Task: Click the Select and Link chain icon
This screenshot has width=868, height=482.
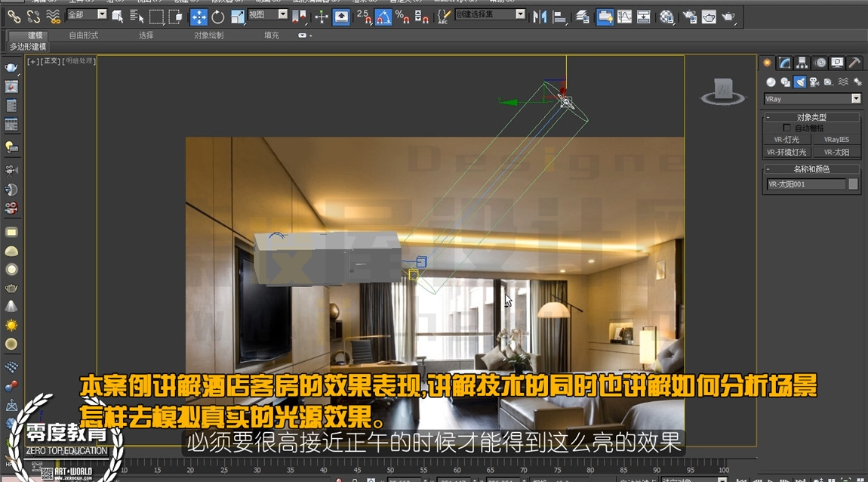Action: pos(14,17)
